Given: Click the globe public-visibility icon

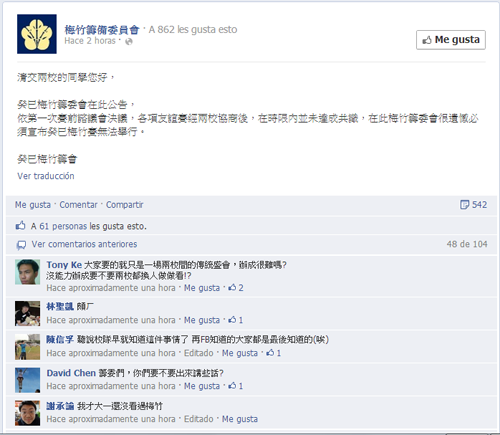Looking at the screenshot, I should tap(129, 41).
